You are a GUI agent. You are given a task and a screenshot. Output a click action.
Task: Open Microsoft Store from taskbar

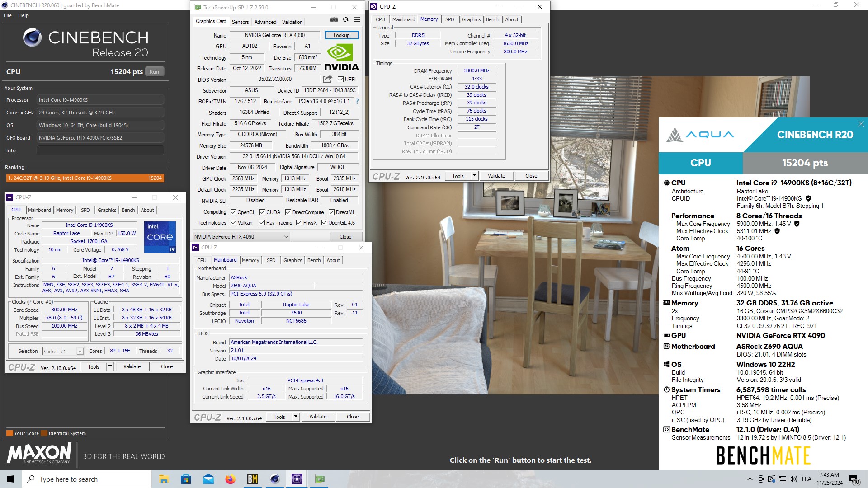186,479
